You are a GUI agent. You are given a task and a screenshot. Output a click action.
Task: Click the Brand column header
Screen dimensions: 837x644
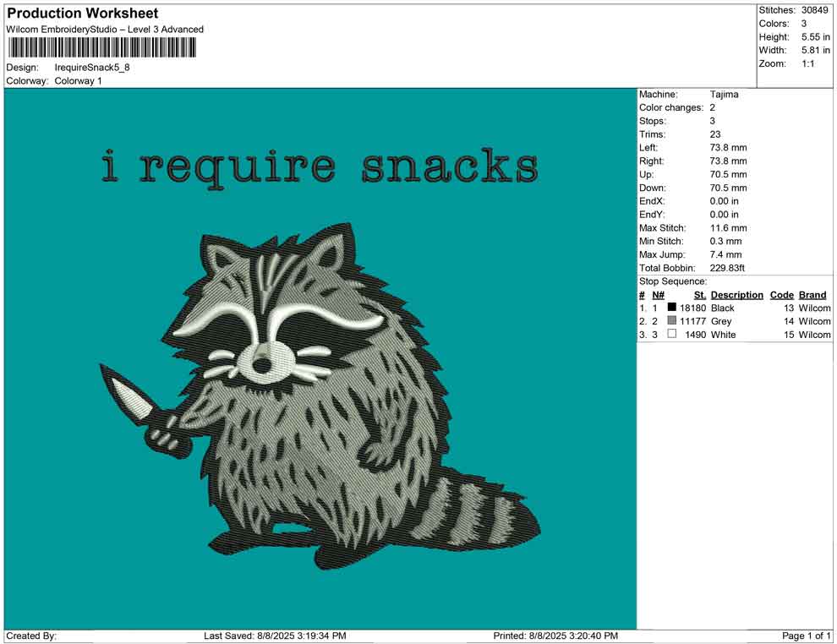click(x=812, y=294)
